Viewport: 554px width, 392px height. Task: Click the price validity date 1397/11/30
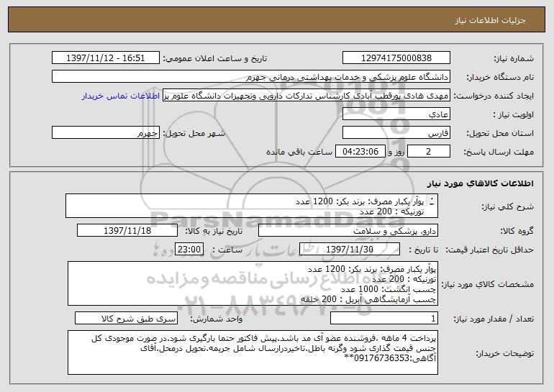click(x=350, y=249)
